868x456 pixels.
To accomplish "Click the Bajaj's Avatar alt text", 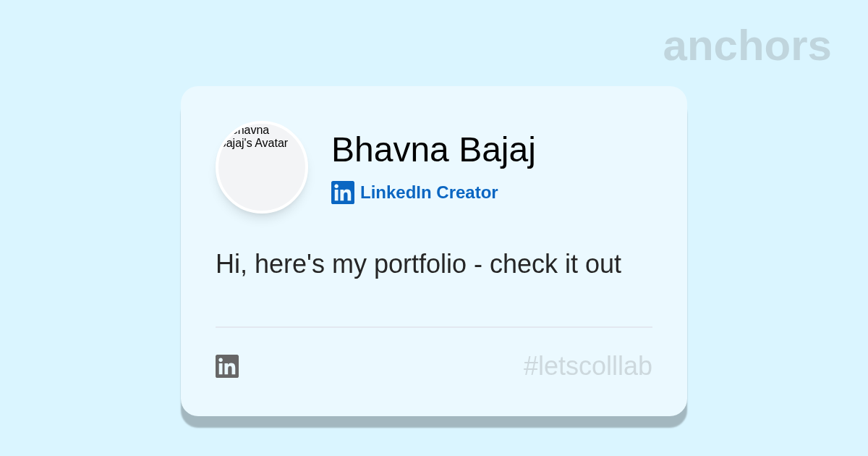I will (255, 143).
